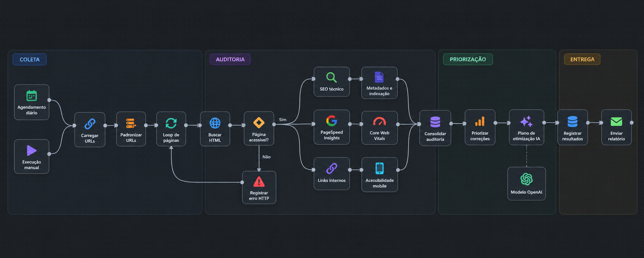This screenshot has width=644, height=258.
Task: Click the SEO técnico input connector dot
Action: [x=314, y=79]
